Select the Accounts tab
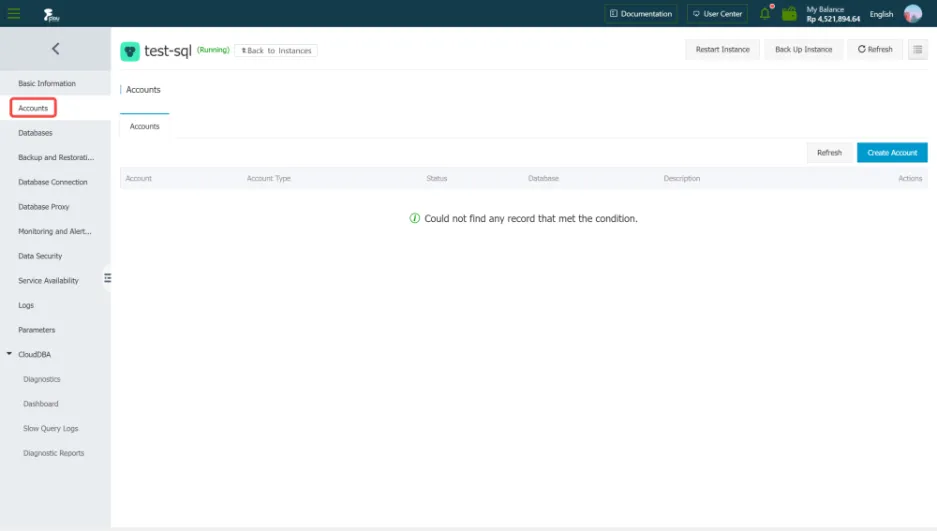Screen dimensions: 937x531 click(145, 126)
